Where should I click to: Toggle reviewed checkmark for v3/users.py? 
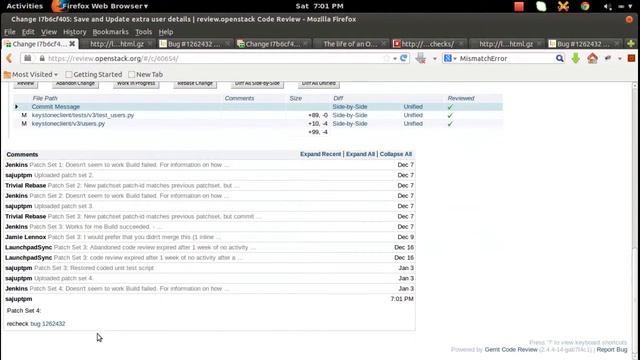450,124
